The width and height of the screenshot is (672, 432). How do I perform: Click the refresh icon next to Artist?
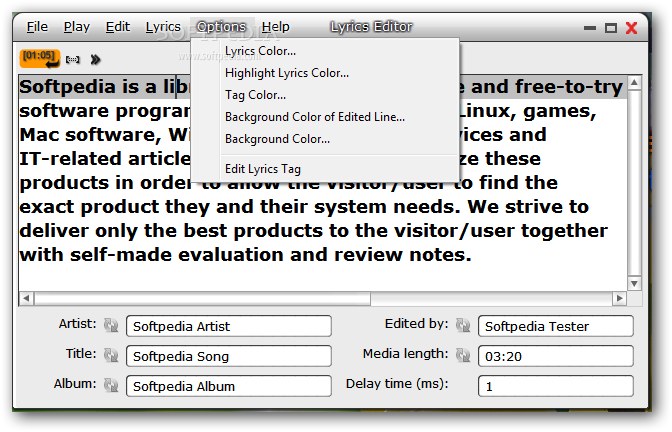pos(111,325)
